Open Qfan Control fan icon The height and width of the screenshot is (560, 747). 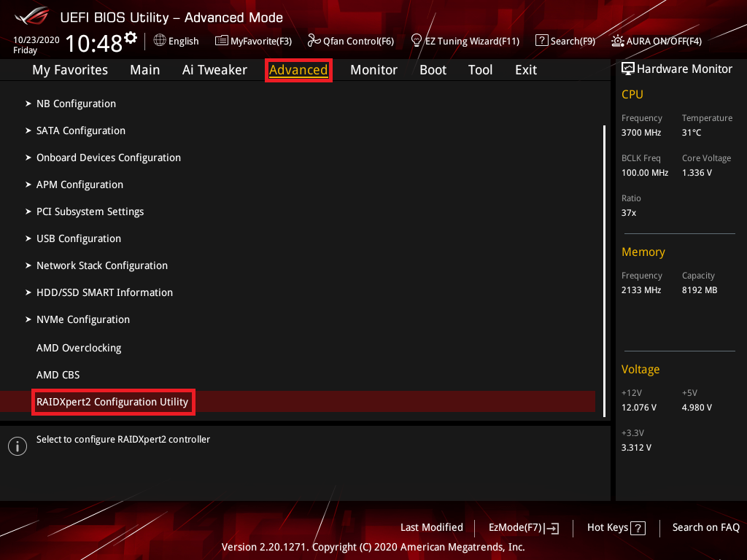click(314, 41)
